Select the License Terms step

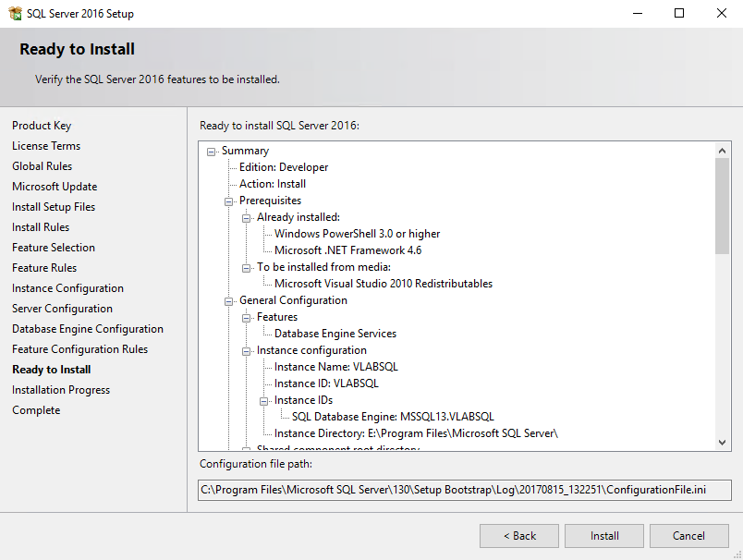pyautogui.click(x=46, y=146)
